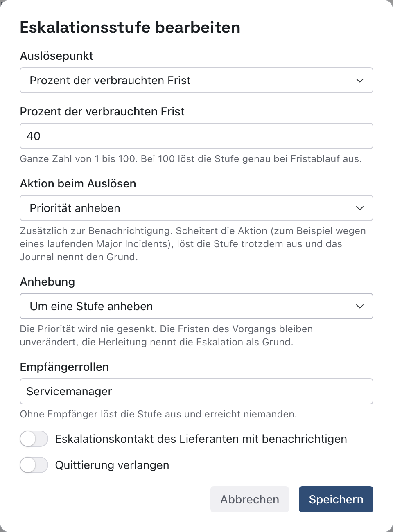Open the dropdown showing 'Priorität anheben'

pyautogui.click(x=196, y=208)
